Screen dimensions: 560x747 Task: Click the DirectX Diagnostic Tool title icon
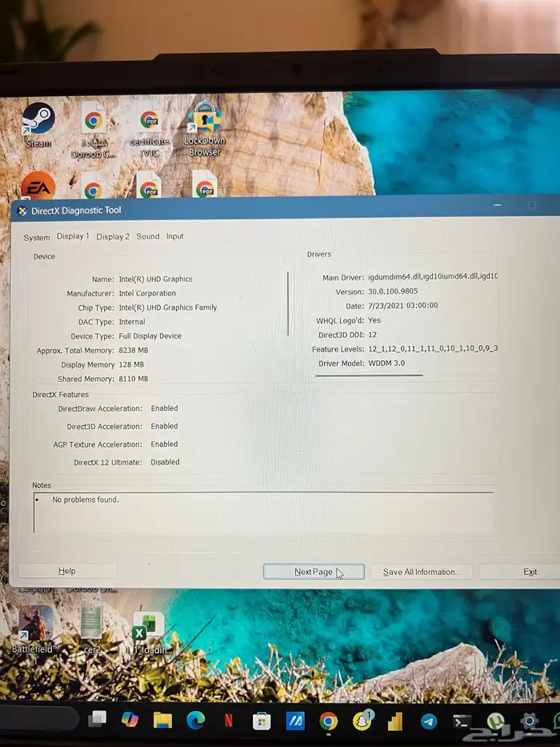pyautogui.click(x=22, y=211)
